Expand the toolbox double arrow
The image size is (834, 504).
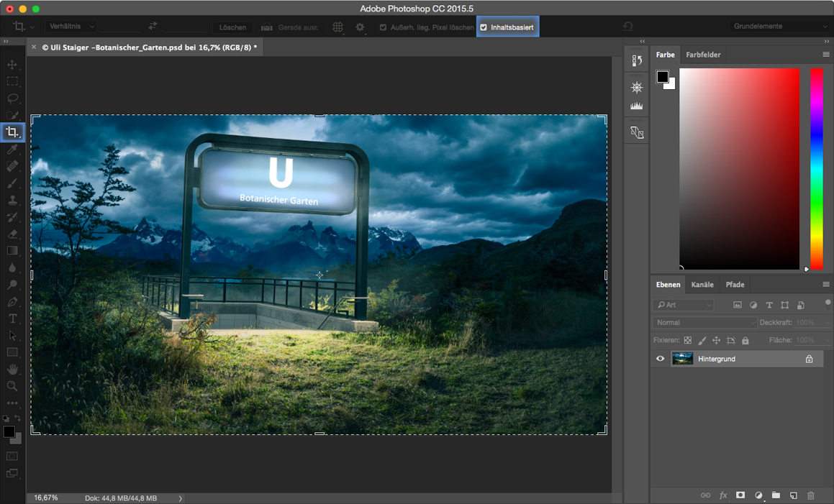pos(6,42)
